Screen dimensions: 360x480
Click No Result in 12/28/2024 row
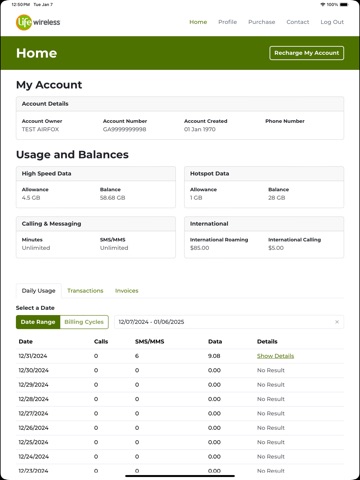271,399
